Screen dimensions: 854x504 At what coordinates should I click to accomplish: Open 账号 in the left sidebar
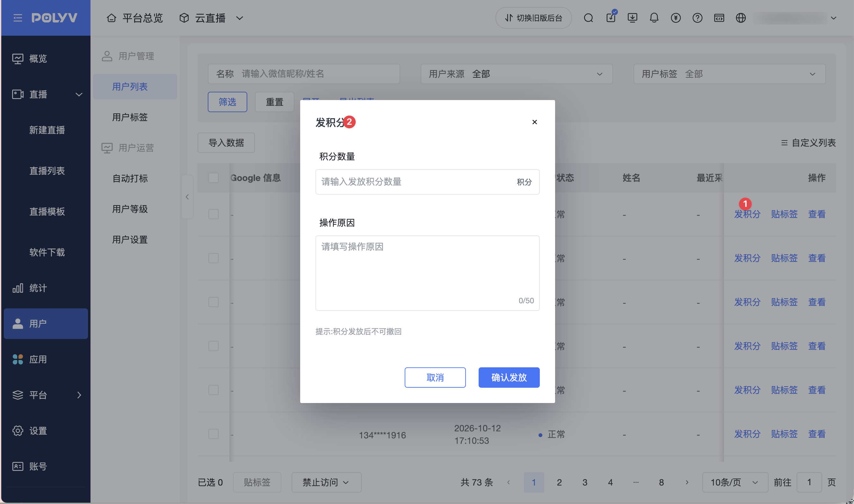point(46,466)
